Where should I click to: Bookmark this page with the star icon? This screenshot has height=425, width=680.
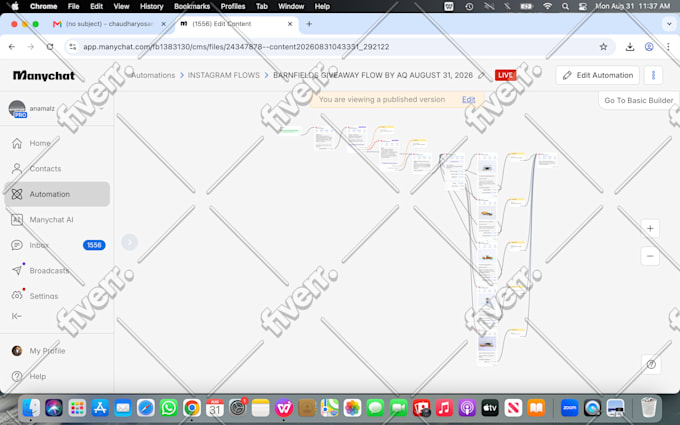click(603, 47)
